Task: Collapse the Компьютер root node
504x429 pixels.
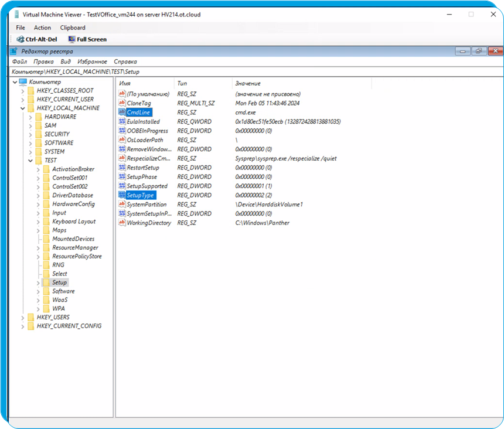Action: (15, 82)
